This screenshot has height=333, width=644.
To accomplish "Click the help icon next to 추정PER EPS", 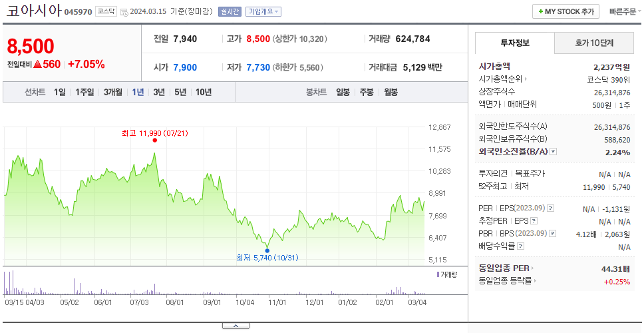I will 534,221.
